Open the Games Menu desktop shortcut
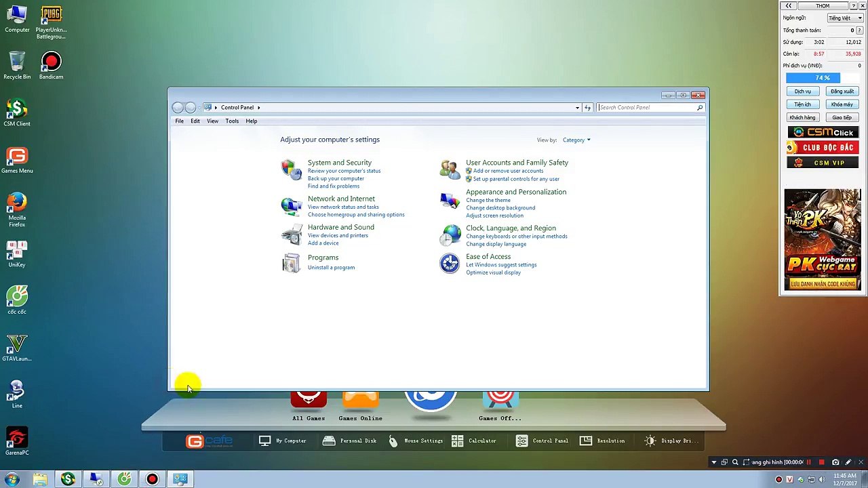 tap(17, 160)
